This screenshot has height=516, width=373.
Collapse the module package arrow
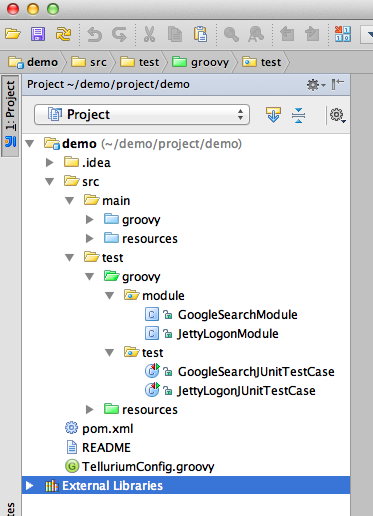(x=110, y=296)
